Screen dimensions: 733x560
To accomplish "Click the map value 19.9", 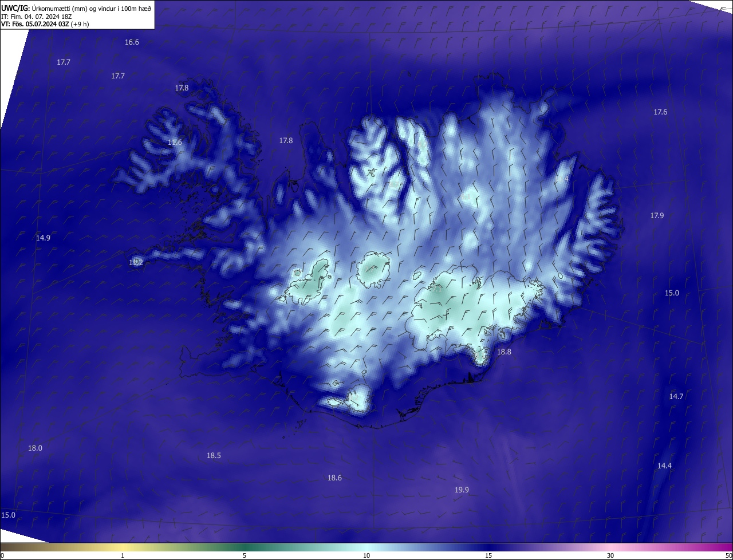I will (462, 490).
